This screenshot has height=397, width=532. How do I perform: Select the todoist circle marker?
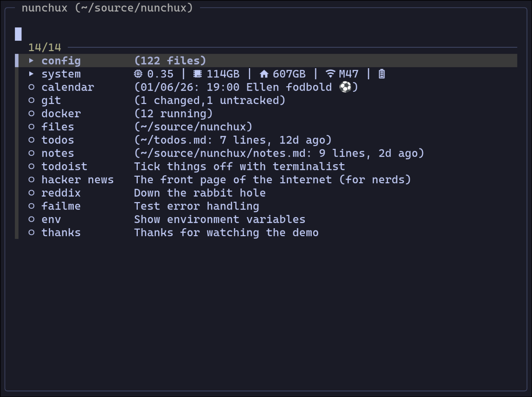point(31,166)
